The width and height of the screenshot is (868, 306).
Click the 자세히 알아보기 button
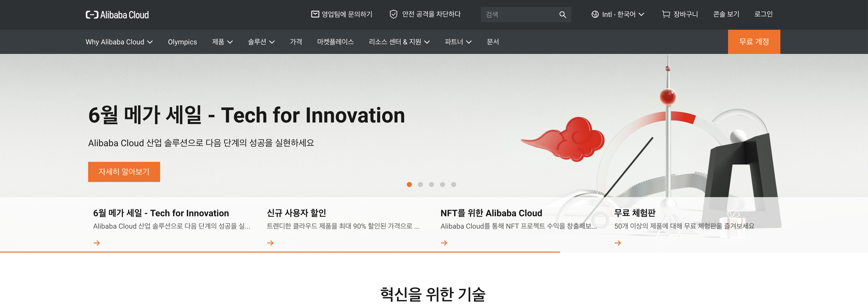click(x=124, y=172)
